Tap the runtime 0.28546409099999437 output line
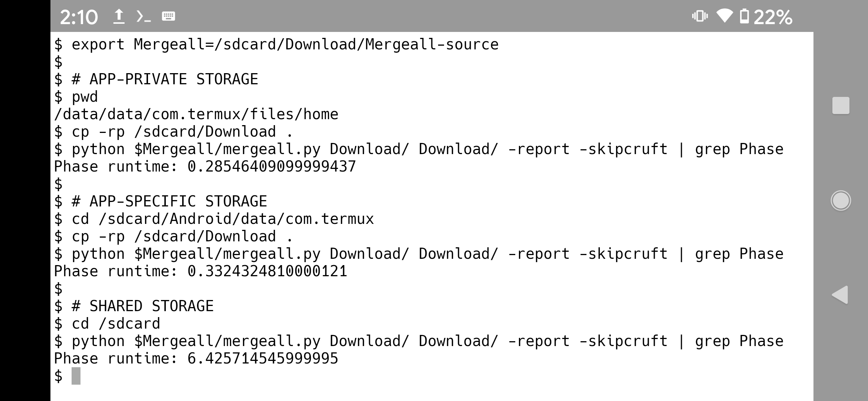 click(205, 167)
